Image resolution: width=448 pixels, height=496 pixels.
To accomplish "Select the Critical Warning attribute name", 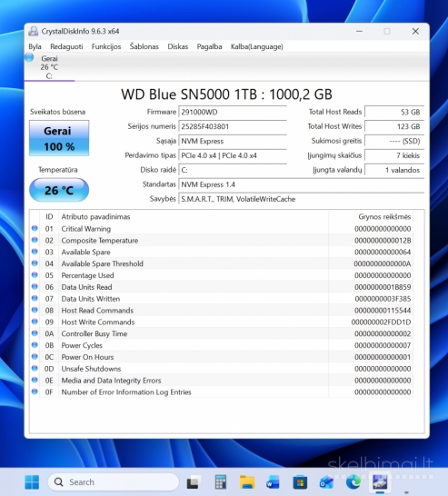I will pos(86,229).
